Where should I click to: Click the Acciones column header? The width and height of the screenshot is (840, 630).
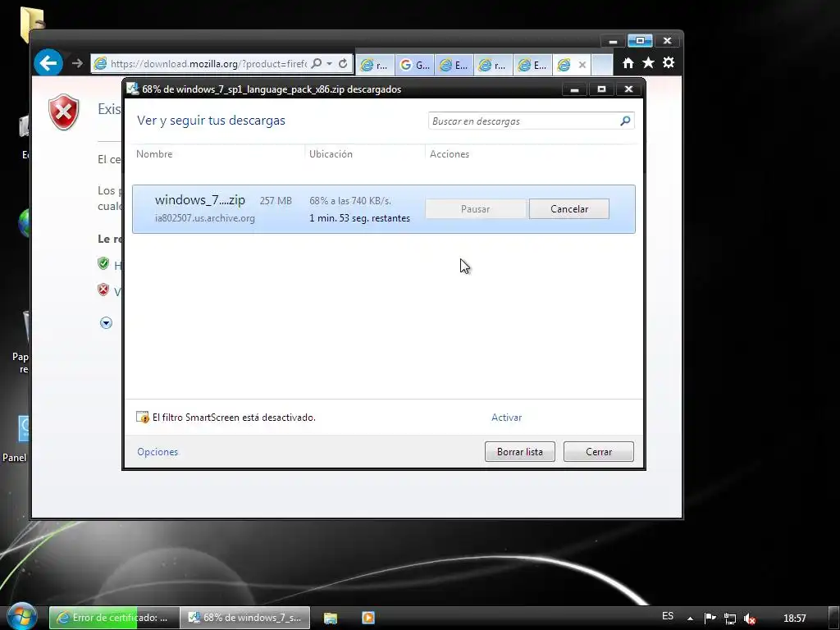[x=450, y=153]
